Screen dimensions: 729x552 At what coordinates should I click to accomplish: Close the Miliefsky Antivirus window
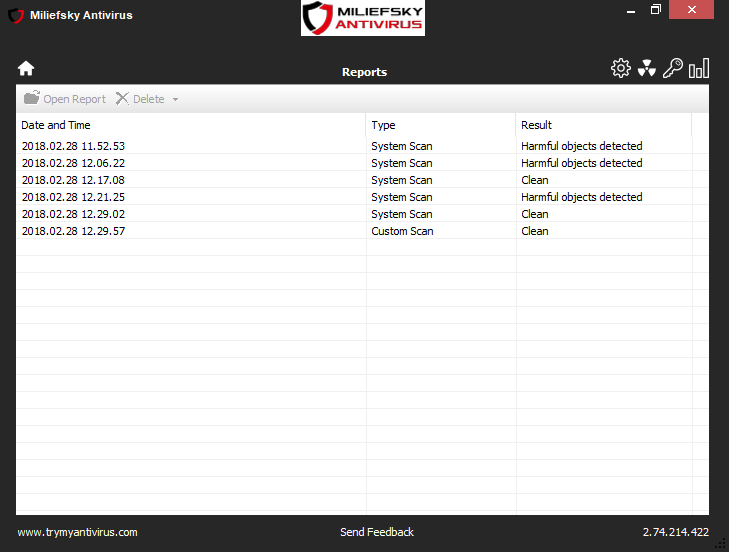pos(691,9)
